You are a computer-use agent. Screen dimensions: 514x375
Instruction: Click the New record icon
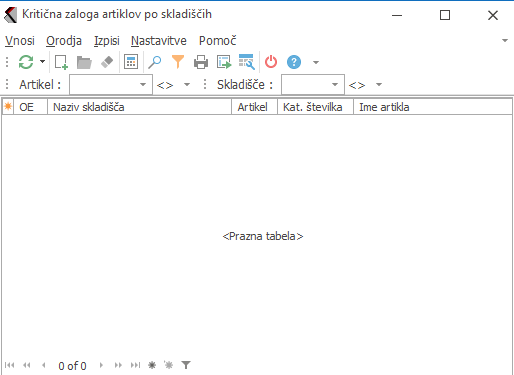(61, 62)
